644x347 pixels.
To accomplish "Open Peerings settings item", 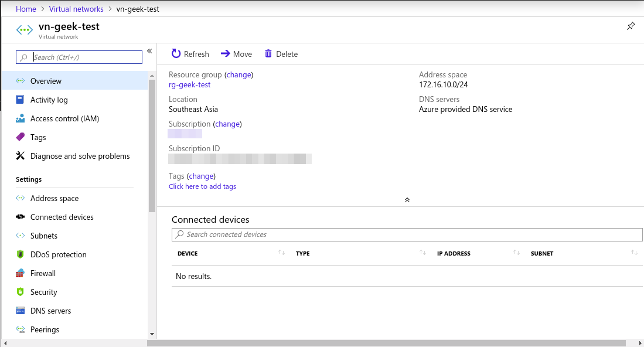I will coord(75,329).
